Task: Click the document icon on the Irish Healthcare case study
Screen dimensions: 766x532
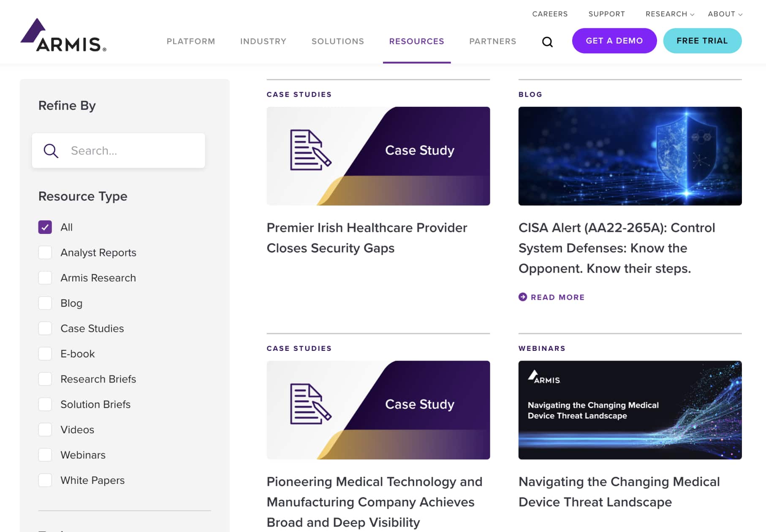Action: click(x=310, y=150)
